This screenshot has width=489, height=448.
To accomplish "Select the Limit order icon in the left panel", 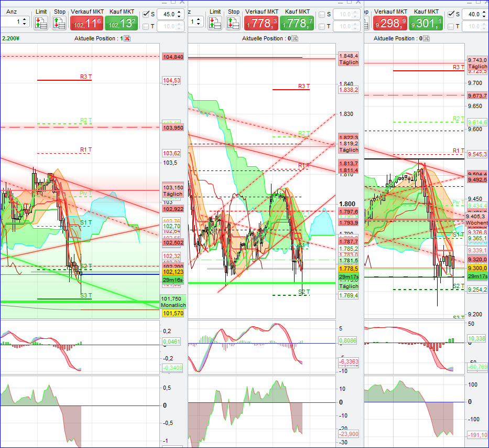I will click(x=40, y=23).
